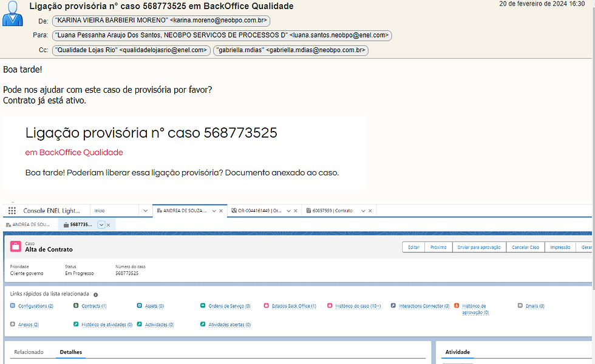Click the Configurations link icon
Viewport: 595px width, 364px height.
point(13,306)
